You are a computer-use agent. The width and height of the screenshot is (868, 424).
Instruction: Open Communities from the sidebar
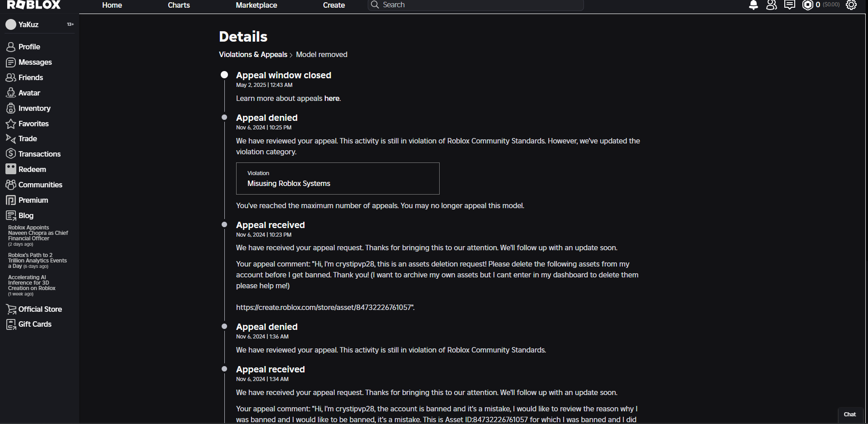click(x=40, y=185)
